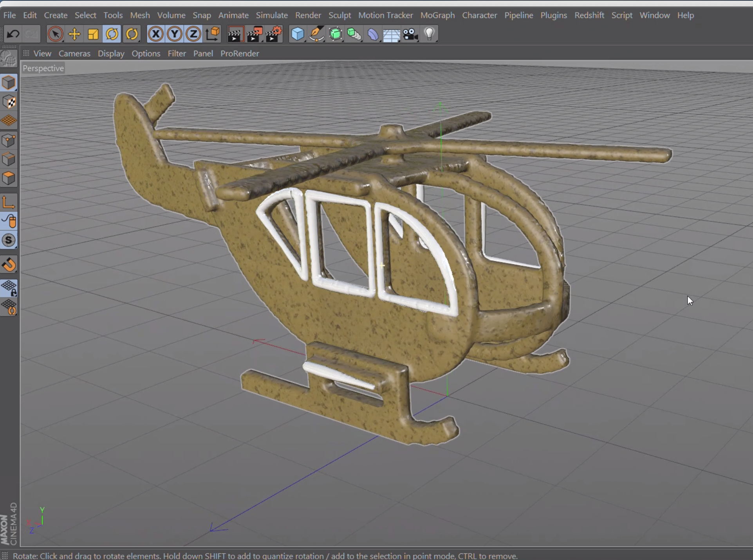
Task: Open the spline Pen tool palette
Action: coord(316,34)
